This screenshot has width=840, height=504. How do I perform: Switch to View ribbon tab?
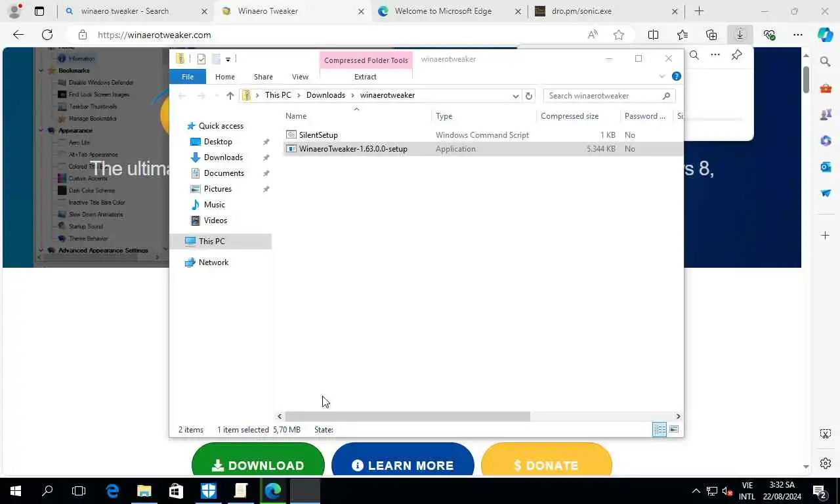point(300,77)
